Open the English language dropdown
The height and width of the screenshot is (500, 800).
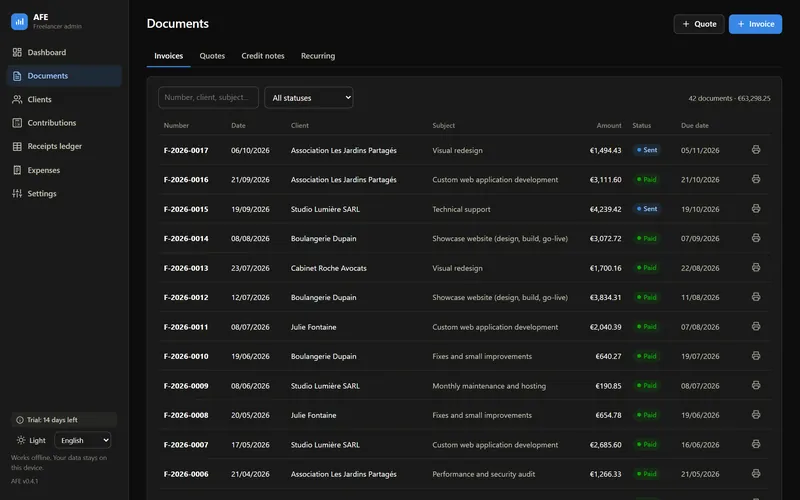pos(83,440)
